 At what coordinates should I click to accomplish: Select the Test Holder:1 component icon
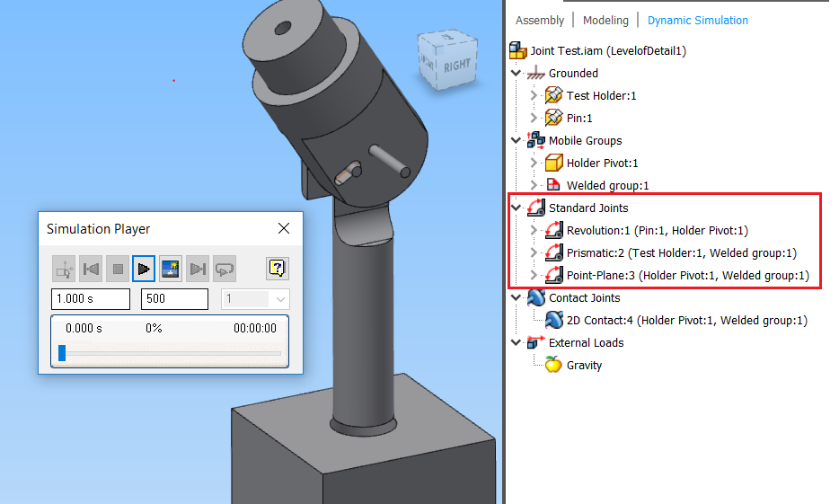[554, 96]
